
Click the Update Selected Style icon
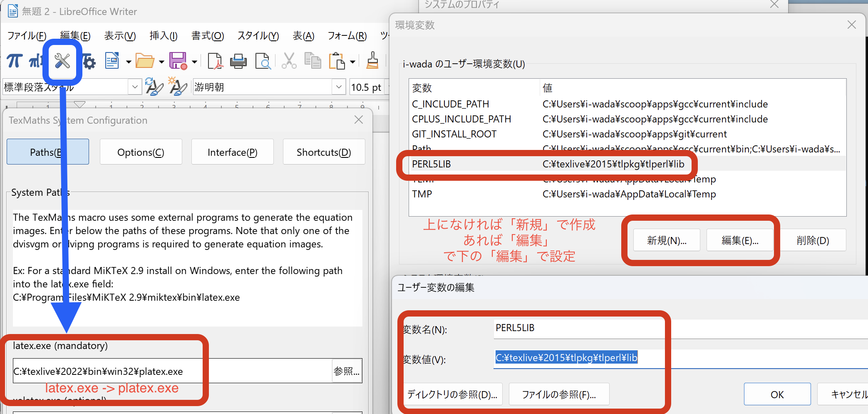154,87
